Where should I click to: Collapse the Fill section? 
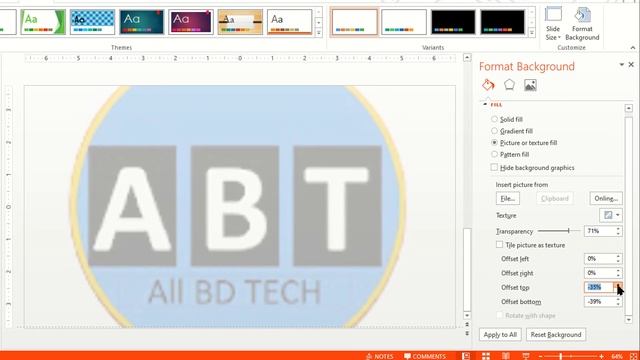click(485, 104)
